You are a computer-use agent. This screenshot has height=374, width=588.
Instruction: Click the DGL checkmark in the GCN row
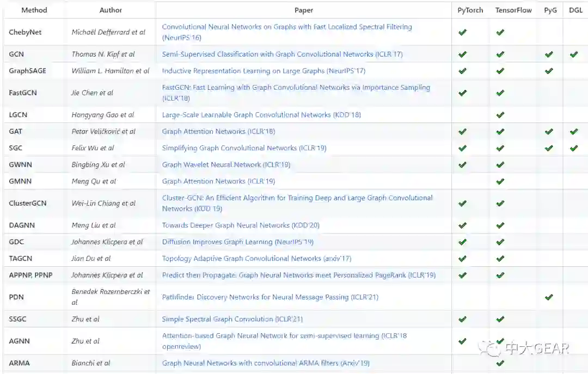574,54
